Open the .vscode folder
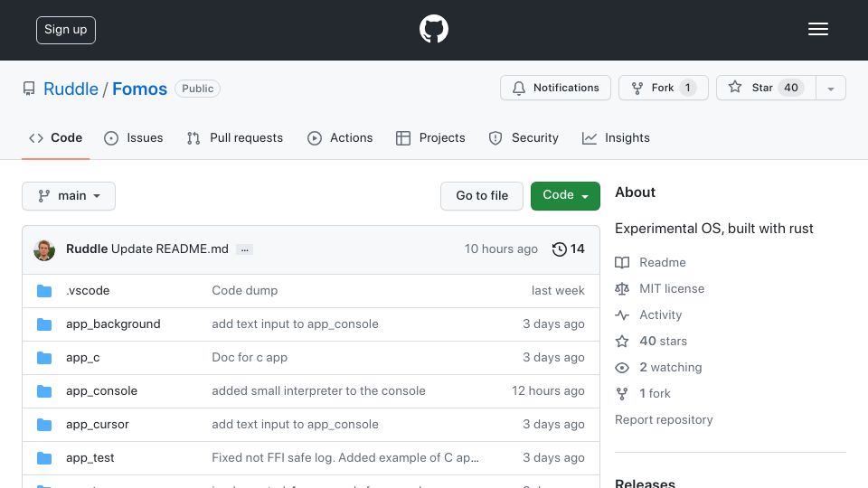The image size is (868, 488). [x=88, y=290]
